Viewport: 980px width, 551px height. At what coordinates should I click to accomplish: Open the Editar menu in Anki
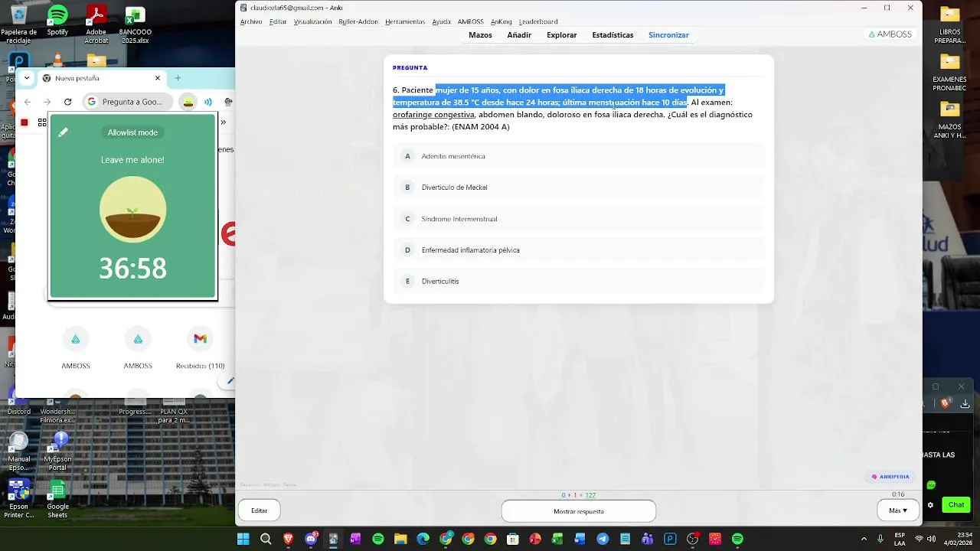pyautogui.click(x=278, y=21)
